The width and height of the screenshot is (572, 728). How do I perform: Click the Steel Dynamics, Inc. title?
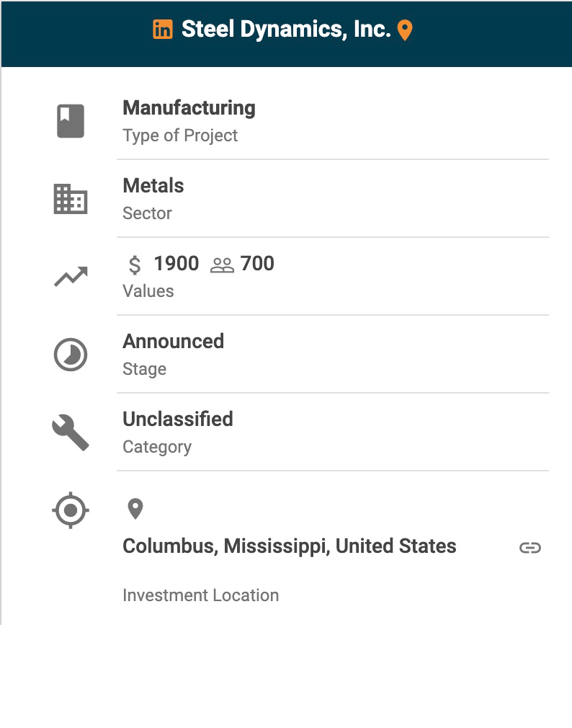coord(286,30)
